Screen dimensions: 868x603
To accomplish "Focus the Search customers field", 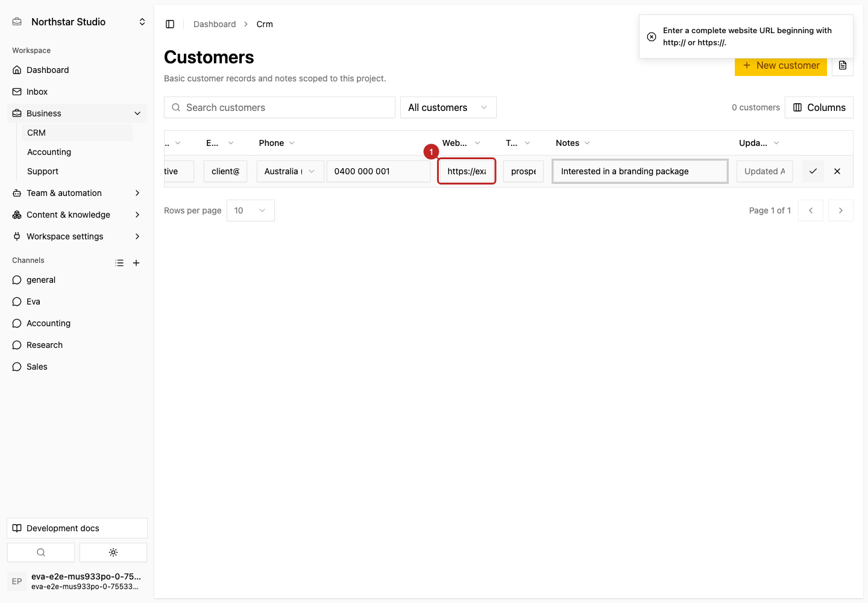I will pyautogui.click(x=280, y=107).
